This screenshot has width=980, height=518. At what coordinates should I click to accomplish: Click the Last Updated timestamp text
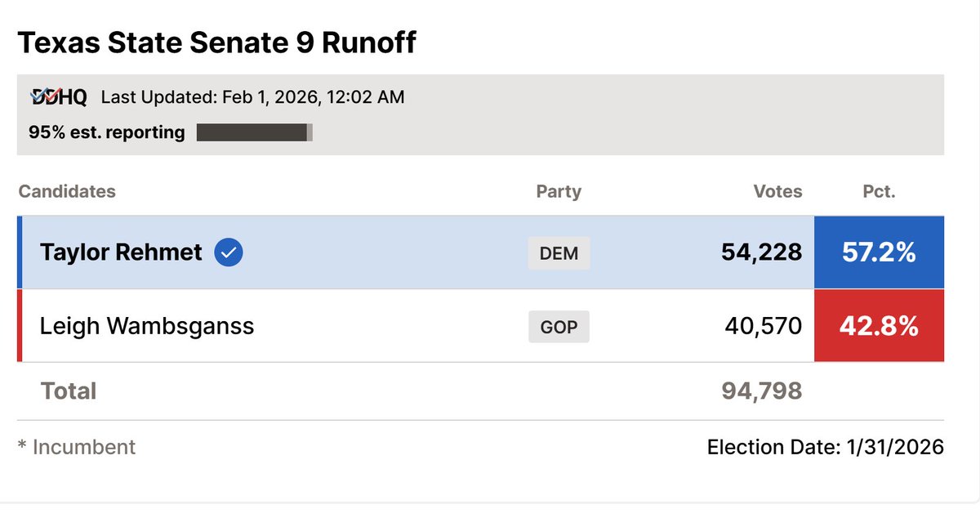pyautogui.click(x=252, y=97)
